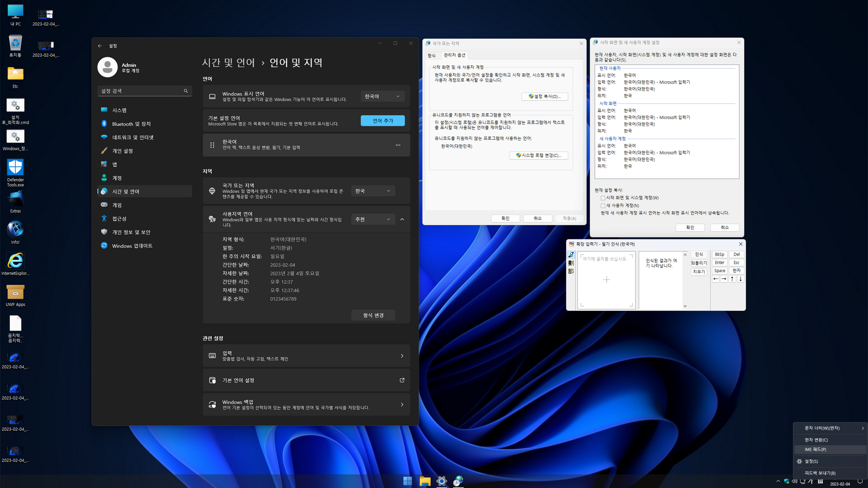The height and width of the screenshot is (488, 868).
Task: Click the left arrow key in IME pad
Action: (716, 279)
